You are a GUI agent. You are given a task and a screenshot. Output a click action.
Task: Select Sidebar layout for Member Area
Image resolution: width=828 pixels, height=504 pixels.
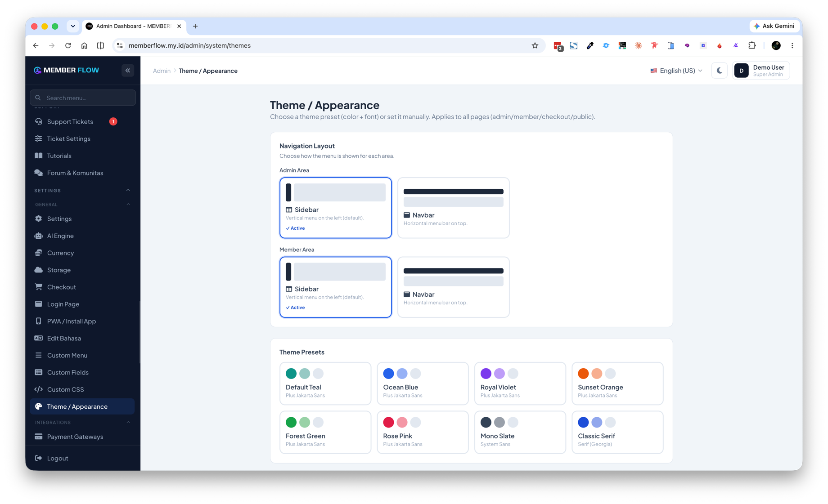click(x=336, y=287)
